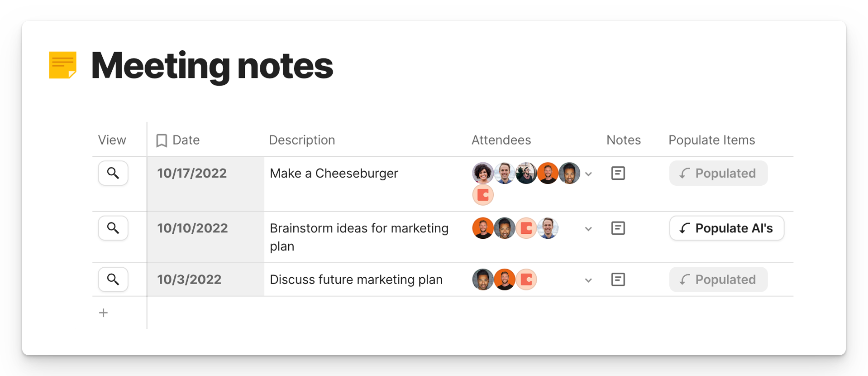Click Populated button in the 10/17/2022 row

tap(718, 173)
